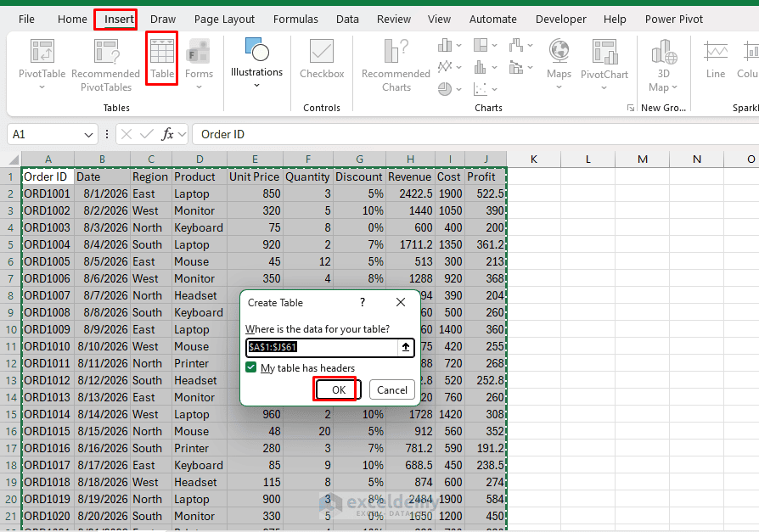Open Recommended Charts
Image resolution: width=759 pixels, height=532 pixels.
pyautogui.click(x=396, y=65)
